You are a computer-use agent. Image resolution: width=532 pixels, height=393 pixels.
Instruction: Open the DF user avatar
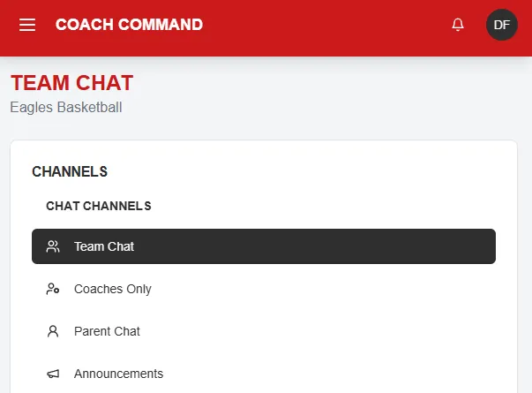(x=502, y=25)
